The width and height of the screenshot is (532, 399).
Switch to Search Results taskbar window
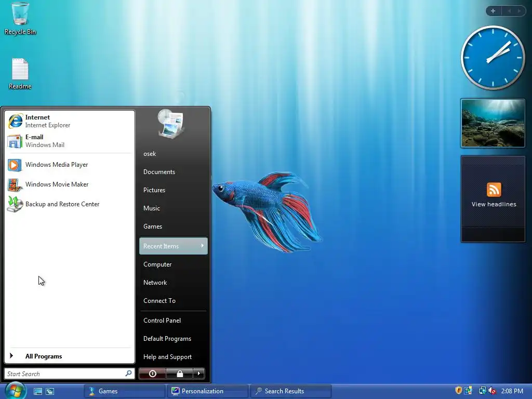tap(290, 391)
